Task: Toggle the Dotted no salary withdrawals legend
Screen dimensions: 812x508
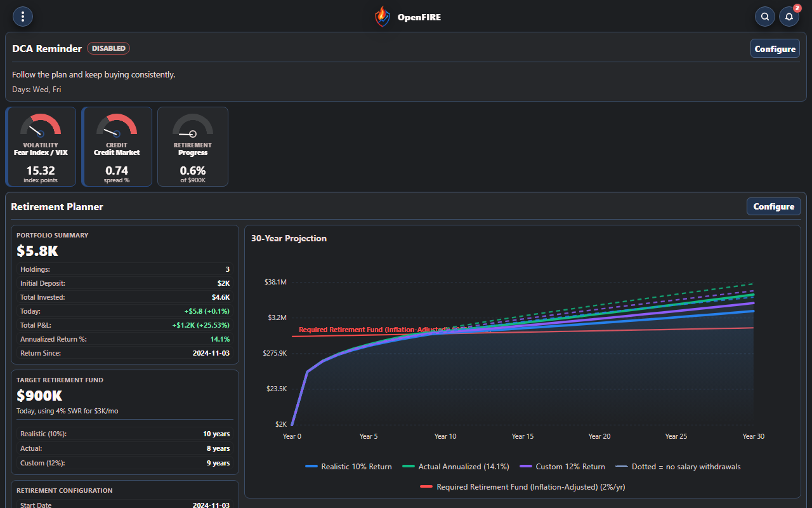Action: coord(678,467)
